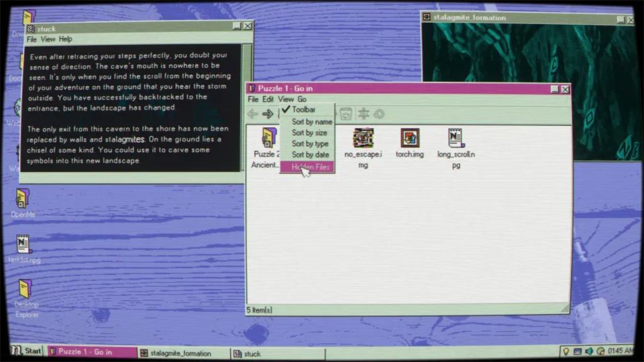The image size is (644, 362).
Task: Click the scrollbar in stuck window
Action: tap(248, 107)
